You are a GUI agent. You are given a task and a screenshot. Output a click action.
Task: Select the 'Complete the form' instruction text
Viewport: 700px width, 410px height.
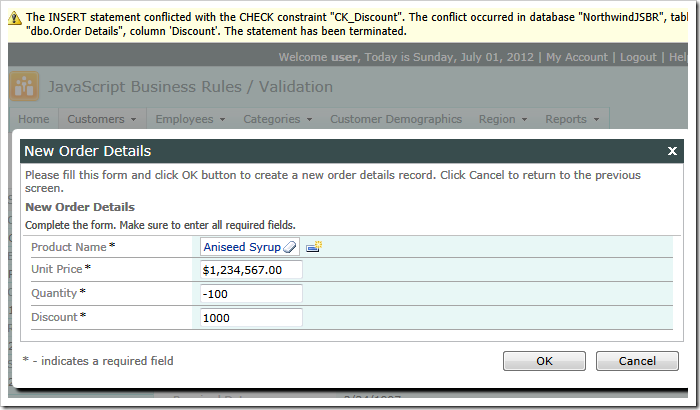pyautogui.click(x=160, y=225)
